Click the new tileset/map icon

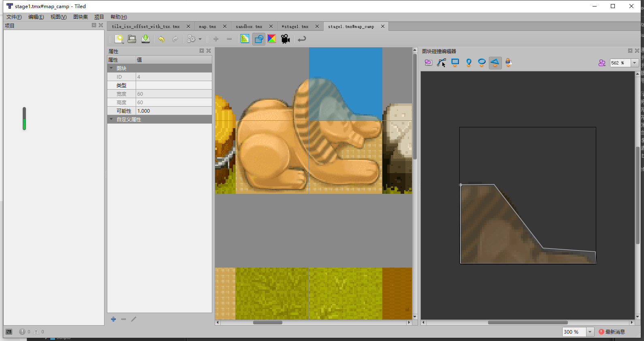[119, 39]
